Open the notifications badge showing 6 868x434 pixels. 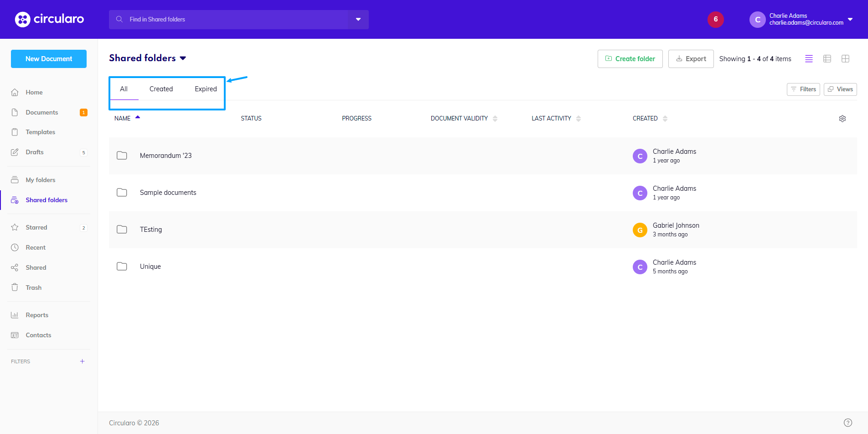(715, 19)
